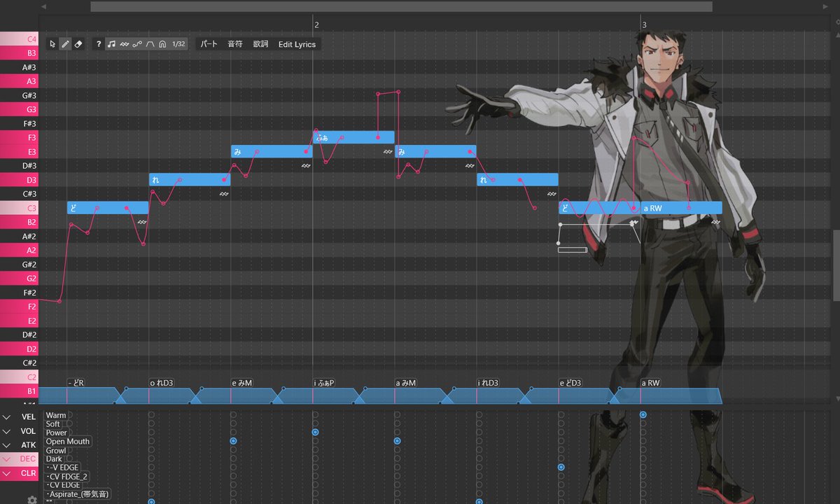Open the question mark help icon
Screen dimensions: 840x504
(x=99, y=44)
